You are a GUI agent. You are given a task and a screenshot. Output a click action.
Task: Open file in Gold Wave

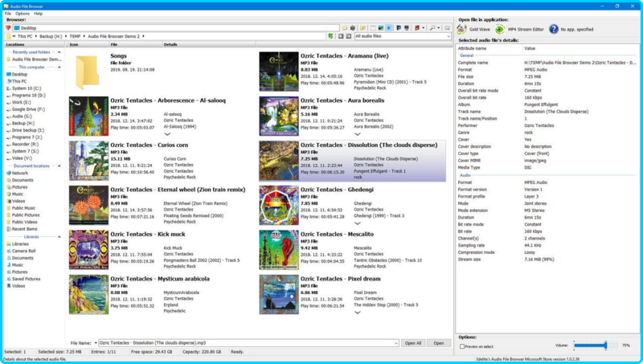click(473, 29)
